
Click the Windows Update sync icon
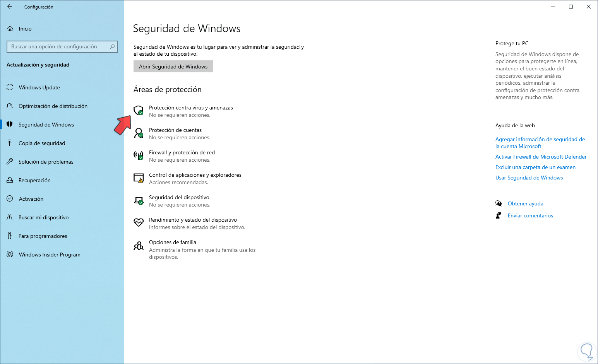(10, 87)
